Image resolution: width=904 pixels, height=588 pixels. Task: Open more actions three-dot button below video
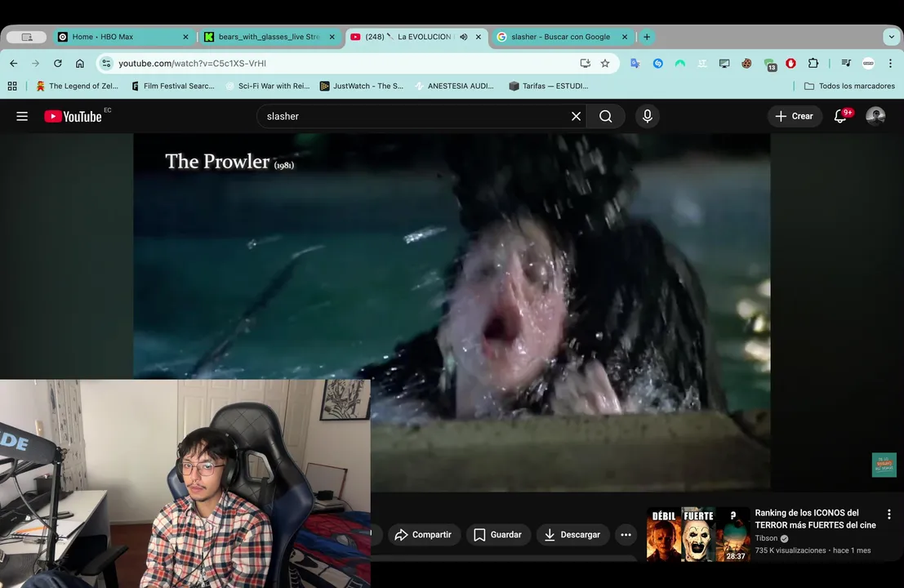tap(626, 535)
